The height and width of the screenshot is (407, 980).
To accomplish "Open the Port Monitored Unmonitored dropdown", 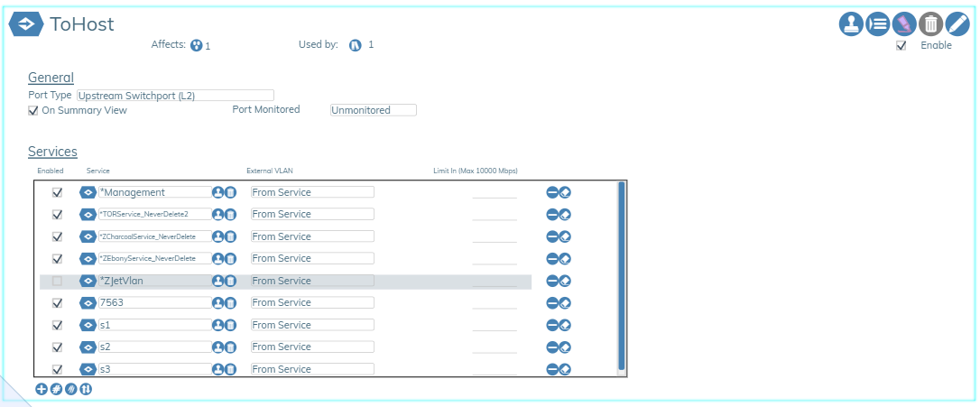I will pyautogui.click(x=373, y=110).
